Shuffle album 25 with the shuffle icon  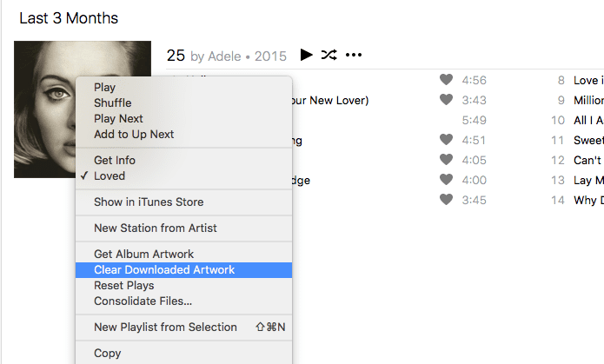coord(329,55)
